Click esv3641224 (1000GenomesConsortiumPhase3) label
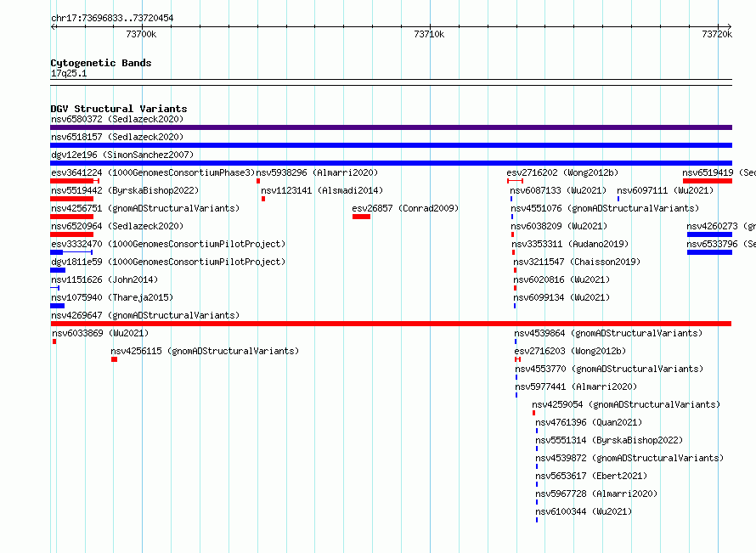The height and width of the screenshot is (553, 756). coord(153,172)
